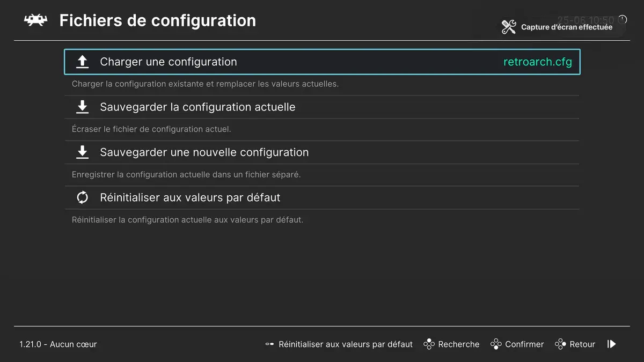Click the download icon for Sauvegarder une nouvelle configuration
The image size is (644, 362).
pyautogui.click(x=82, y=152)
